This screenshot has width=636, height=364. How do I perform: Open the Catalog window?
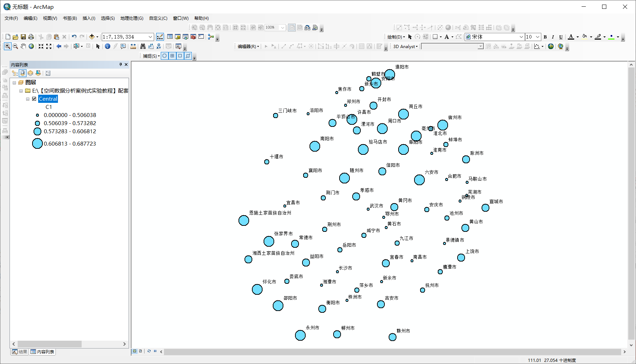click(178, 37)
